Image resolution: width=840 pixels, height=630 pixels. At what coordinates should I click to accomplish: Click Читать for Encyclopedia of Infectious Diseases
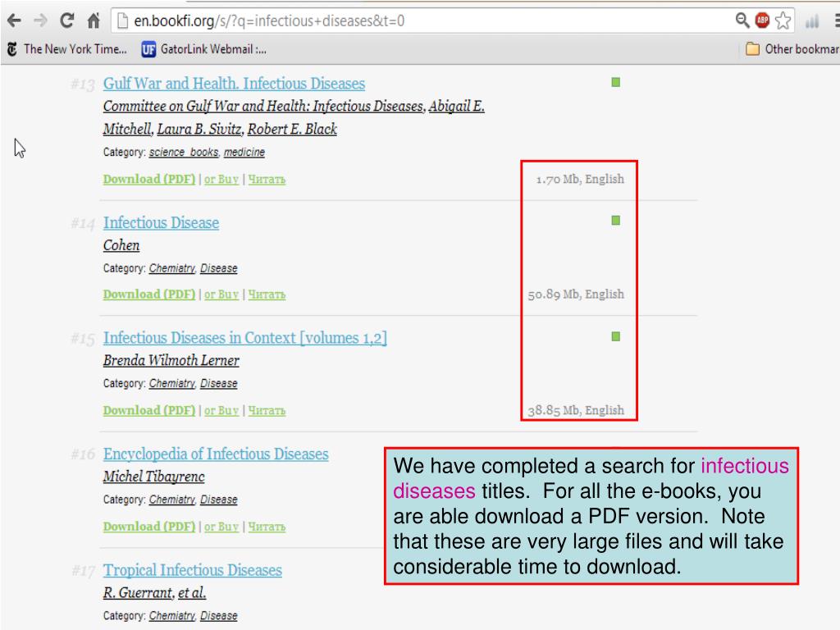(x=267, y=527)
